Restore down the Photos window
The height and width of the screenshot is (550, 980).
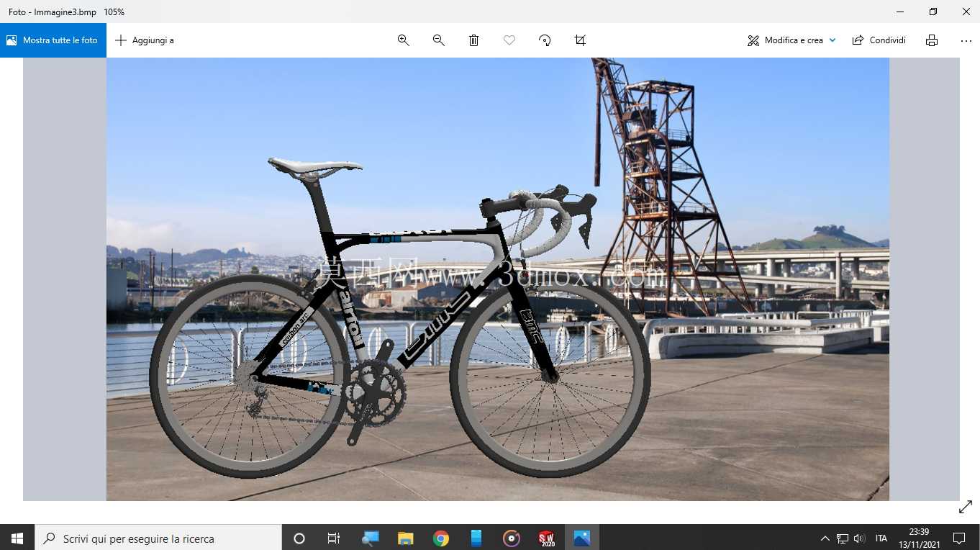click(x=933, y=12)
